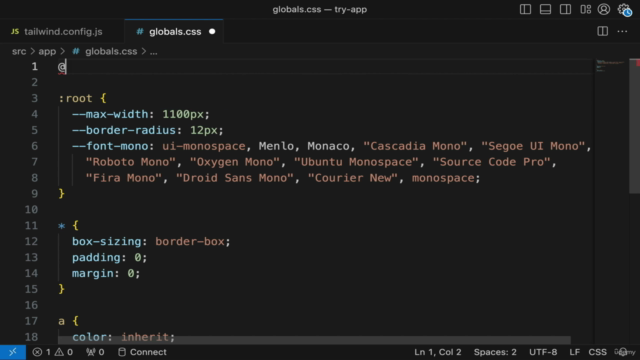Open the customize layout icon
This screenshot has width=640, height=360.
pos(585,9)
